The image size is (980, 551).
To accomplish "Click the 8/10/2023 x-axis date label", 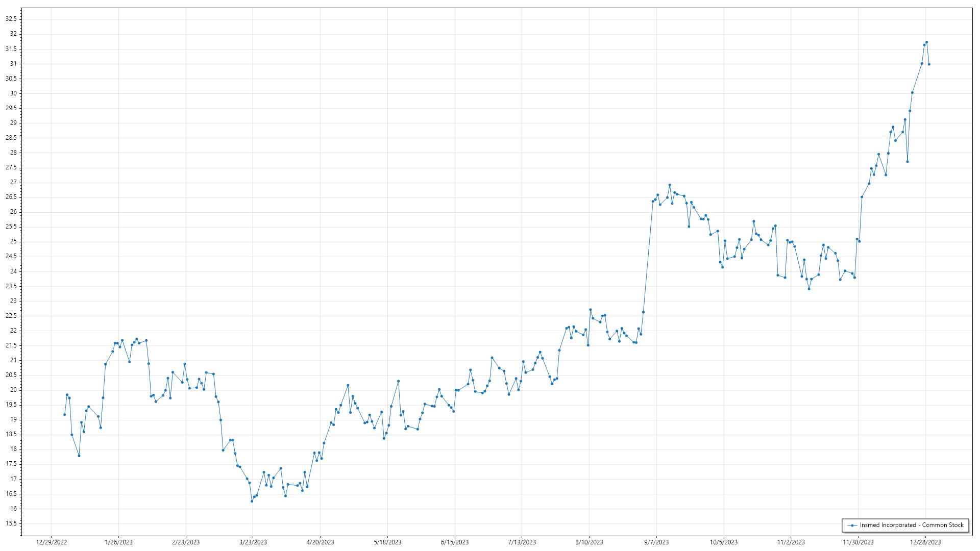I will (x=589, y=542).
